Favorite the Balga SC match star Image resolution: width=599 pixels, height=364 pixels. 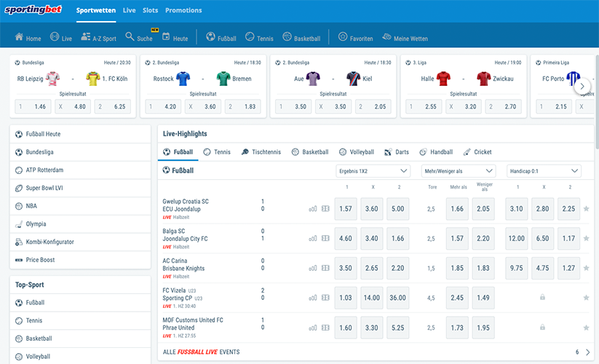[586, 238]
